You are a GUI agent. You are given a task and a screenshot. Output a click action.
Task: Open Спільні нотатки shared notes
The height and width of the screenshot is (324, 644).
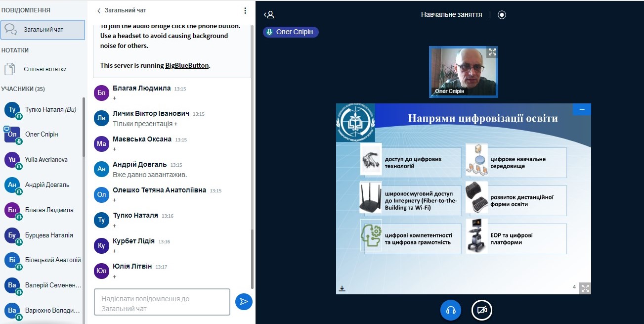click(45, 69)
